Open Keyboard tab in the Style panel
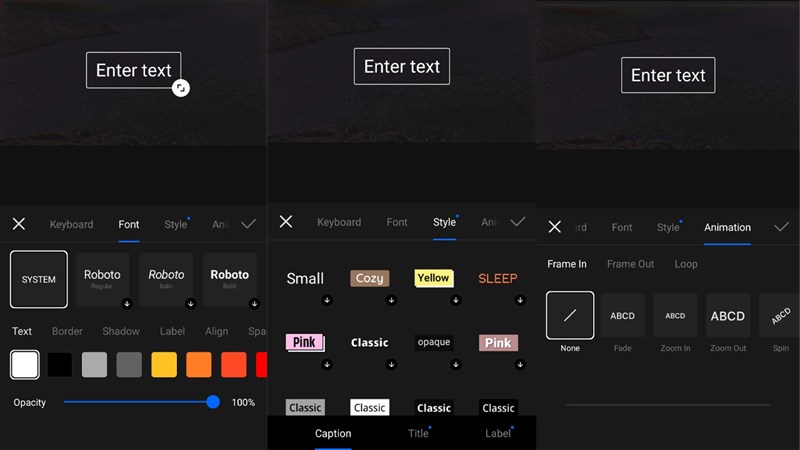Screen dimensions: 800x450 [339, 222]
